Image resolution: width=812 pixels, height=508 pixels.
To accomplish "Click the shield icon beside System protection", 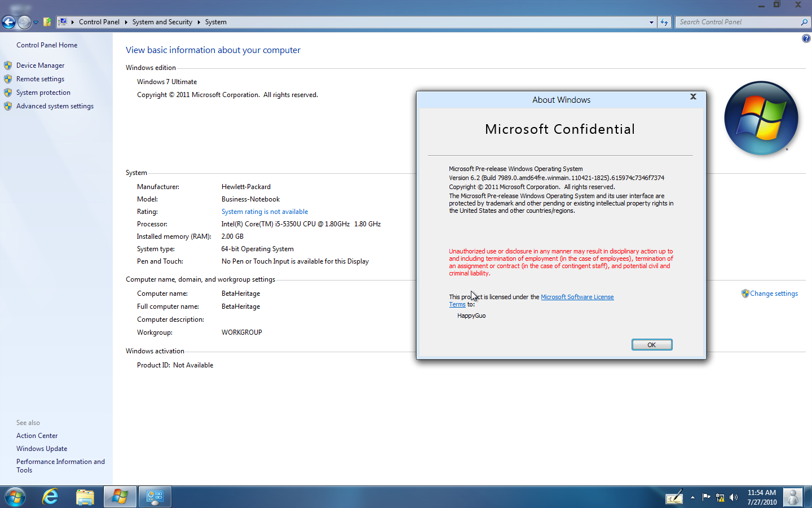I will pos(8,93).
